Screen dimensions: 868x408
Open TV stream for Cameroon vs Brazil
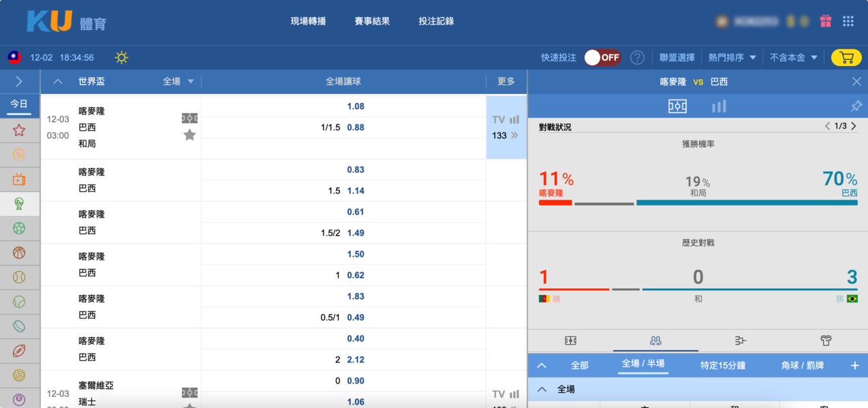(x=499, y=119)
